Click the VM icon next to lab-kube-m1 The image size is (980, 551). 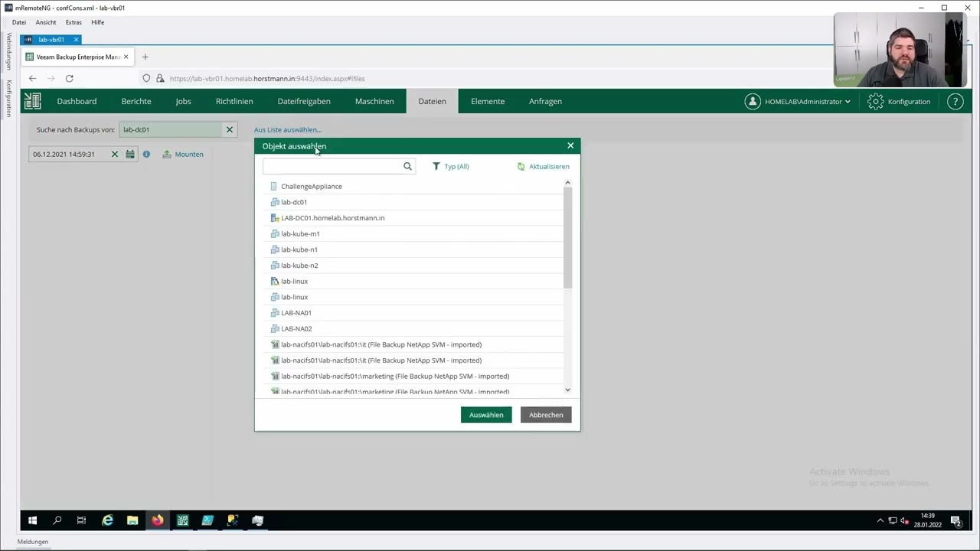275,233
